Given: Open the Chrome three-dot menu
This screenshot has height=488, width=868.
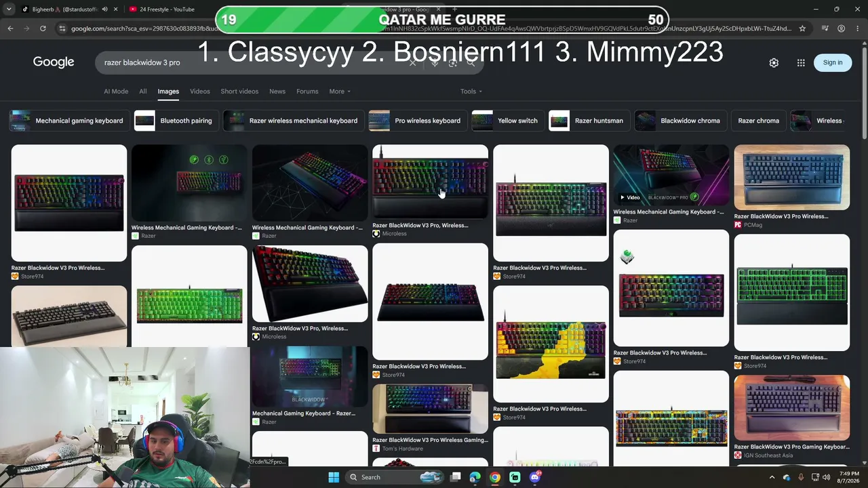Looking at the screenshot, I should click(x=857, y=28).
